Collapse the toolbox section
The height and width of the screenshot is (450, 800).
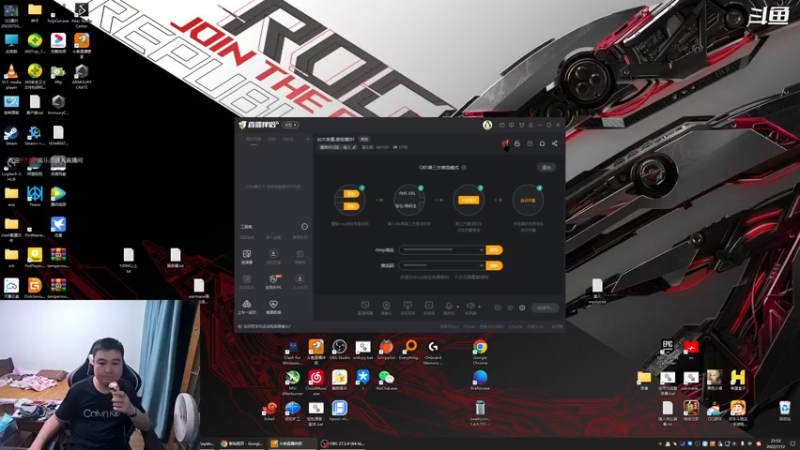pos(304,227)
